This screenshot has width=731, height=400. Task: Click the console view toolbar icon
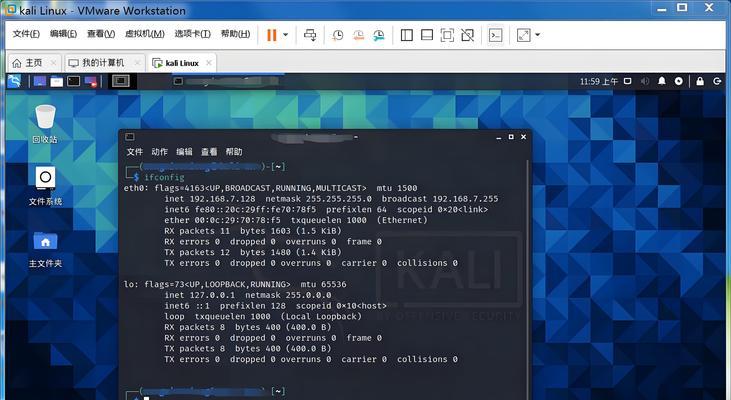pos(495,35)
